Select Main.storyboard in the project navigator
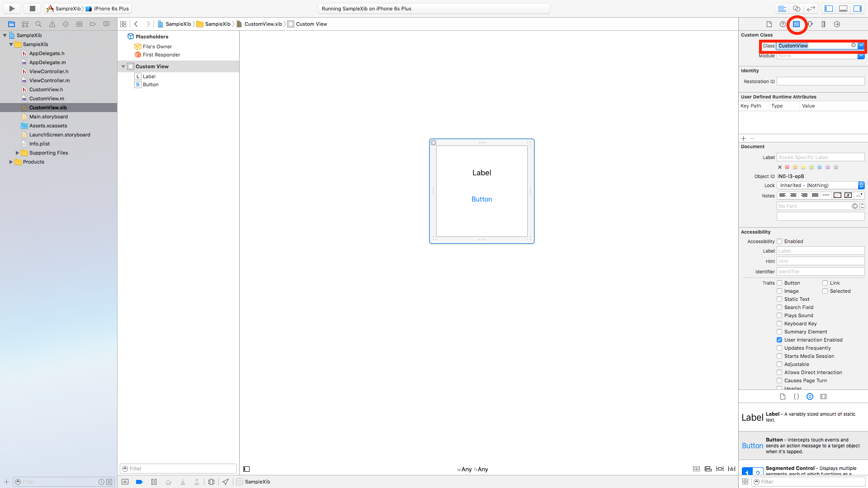Viewport: 868px width, 488px height. 47,117
